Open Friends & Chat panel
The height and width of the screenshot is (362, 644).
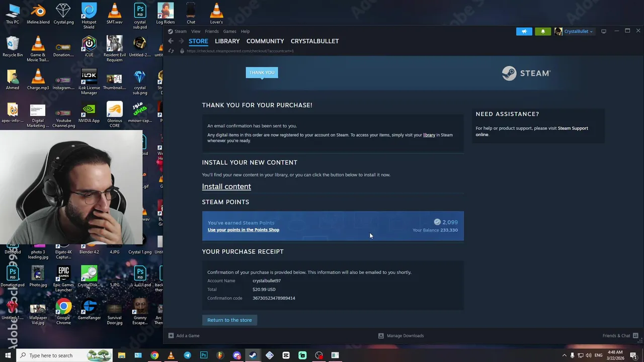pyautogui.click(x=620, y=335)
